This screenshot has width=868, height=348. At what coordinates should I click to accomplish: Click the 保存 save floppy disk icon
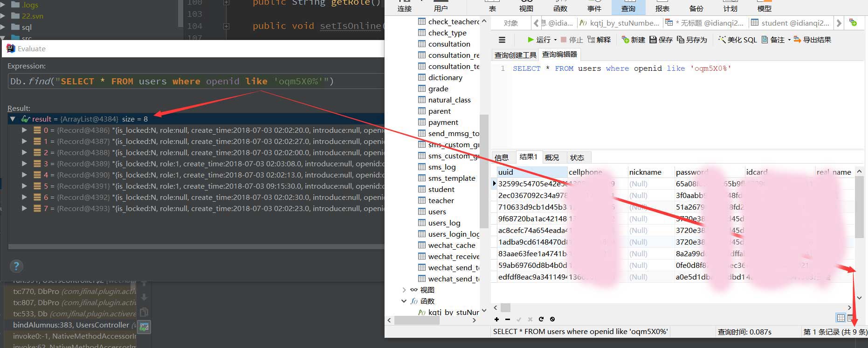click(x=653, y=40)
